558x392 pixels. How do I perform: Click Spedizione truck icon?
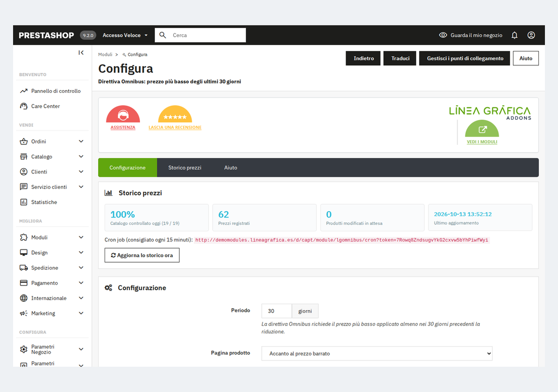24,268
